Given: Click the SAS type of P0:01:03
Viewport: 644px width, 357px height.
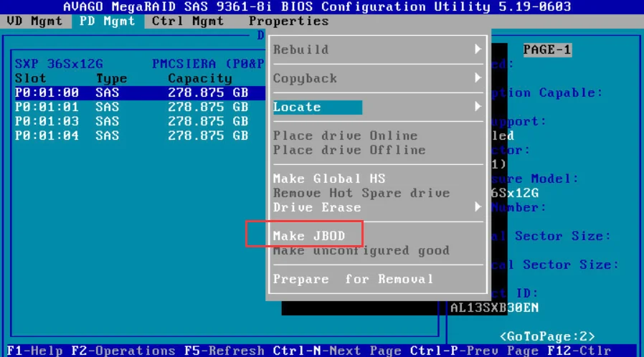Looking at the screenshot, I should 107,121.
